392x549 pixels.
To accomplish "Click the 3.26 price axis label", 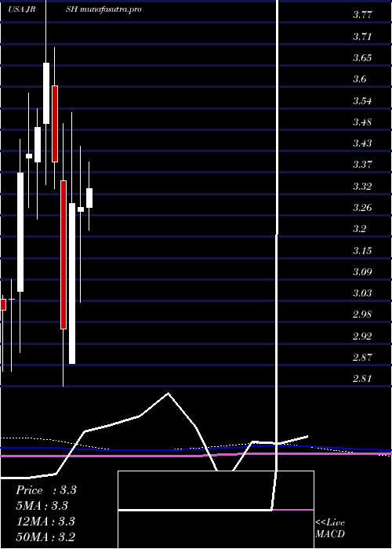I will click(362, 208).
